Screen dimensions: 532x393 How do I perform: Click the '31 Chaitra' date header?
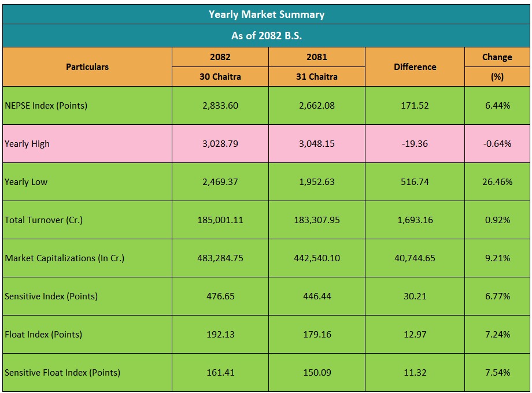(x=316, y=77)
